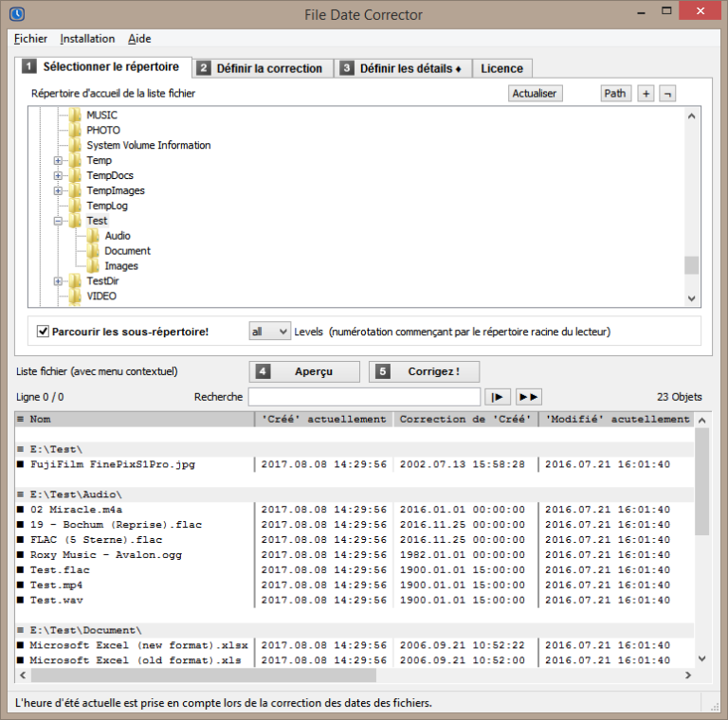Click the Aperçu button
This screenshot has height=720, width=728.
point(304,371)
